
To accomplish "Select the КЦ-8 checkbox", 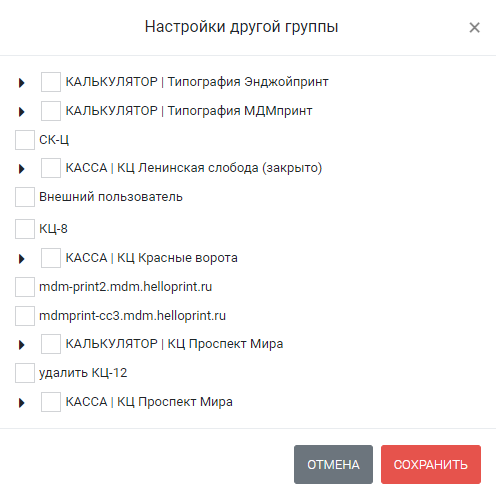I will click(25, 229).
